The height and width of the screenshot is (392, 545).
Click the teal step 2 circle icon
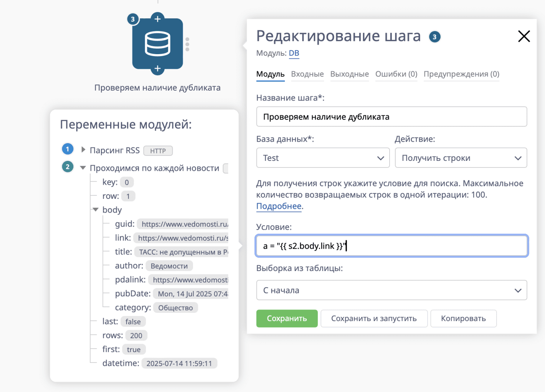(68, 167)
